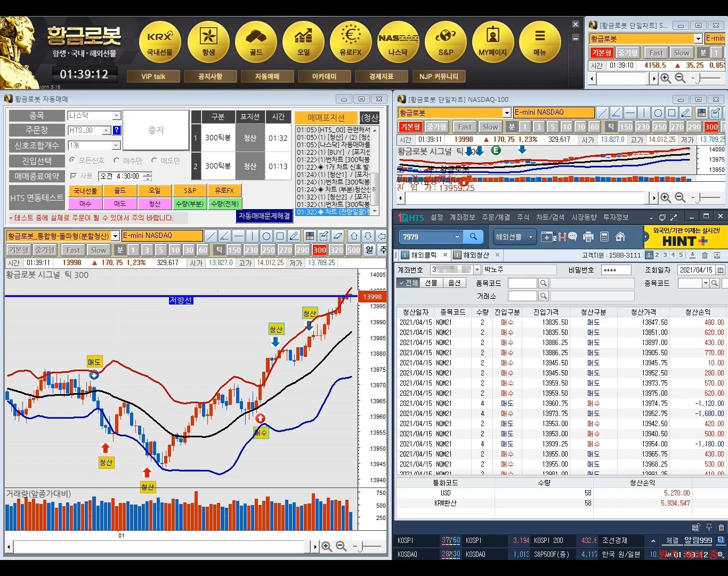Select horizontal line tool in bottom chart toolbar
728x576 pixels.
click(238, 236)
